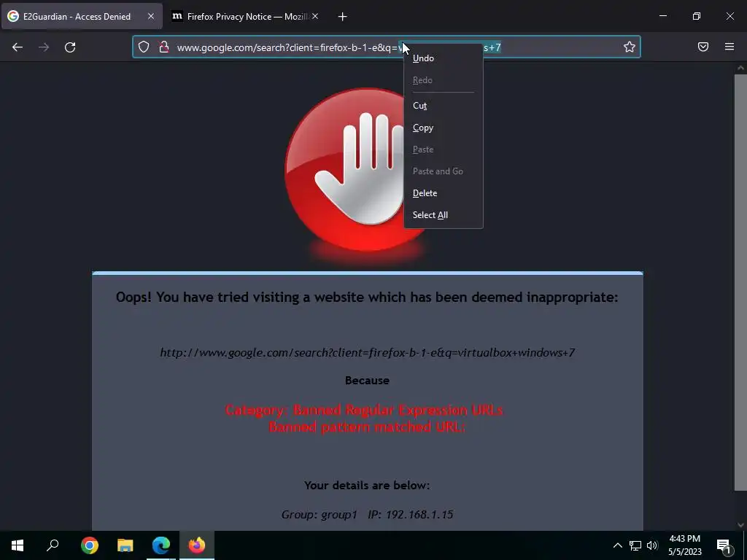Click the 'Oops! You have tried visiting' heading
Viewport: 747px width, 560px height.
[368, 297]
